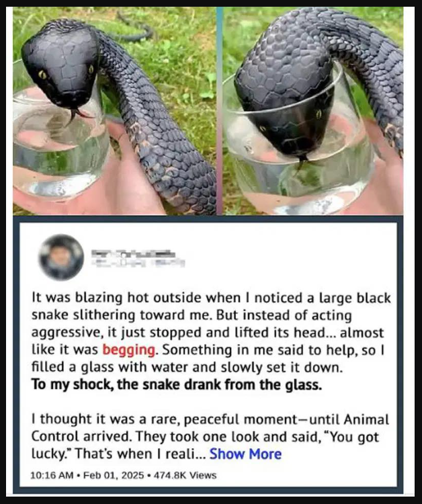Click paragraph starting I thought it was
The image size is (422, 504).
(x=210, y=437)
